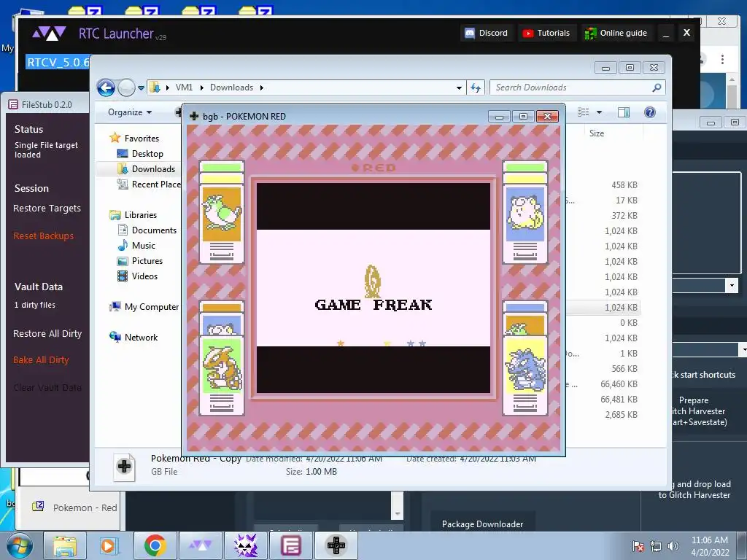Click the Chrome three-dot menu behind
The image size is (747, 560).
[x=723, y=59]
